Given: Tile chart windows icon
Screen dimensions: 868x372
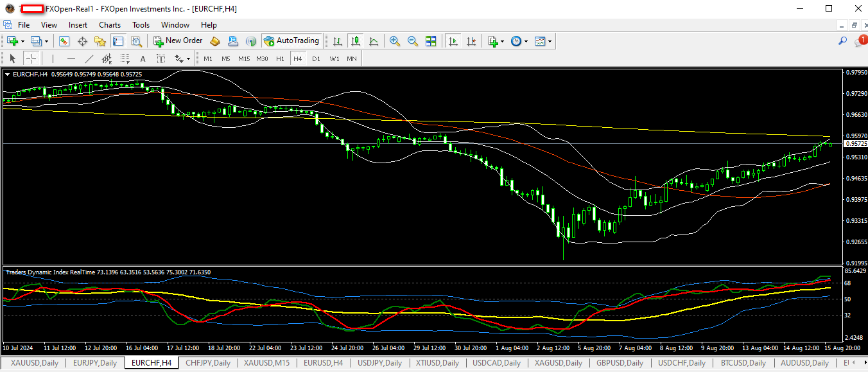Looking at the screenshot, I should click(431, 41).
